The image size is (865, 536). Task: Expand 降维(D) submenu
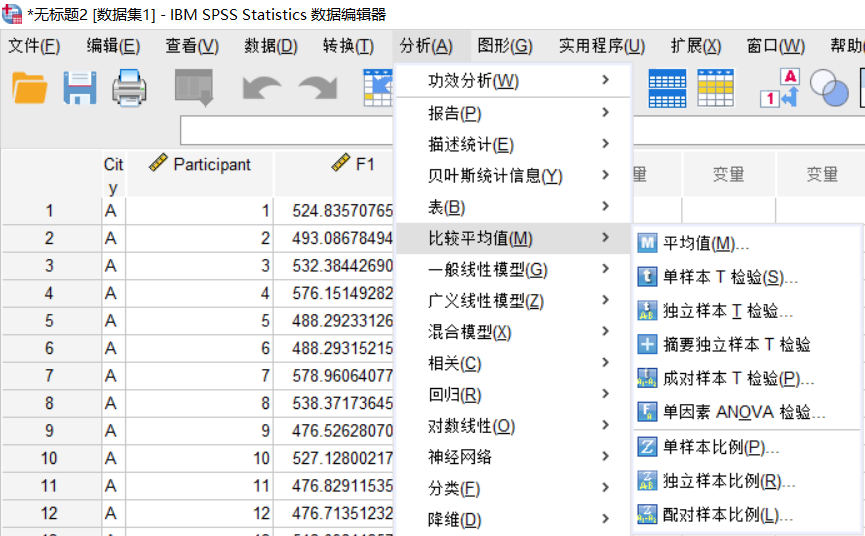pos(513,519)
